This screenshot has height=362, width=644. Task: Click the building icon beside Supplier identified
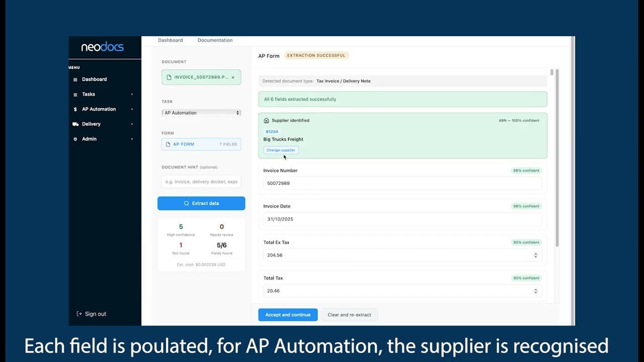[267, 121]
